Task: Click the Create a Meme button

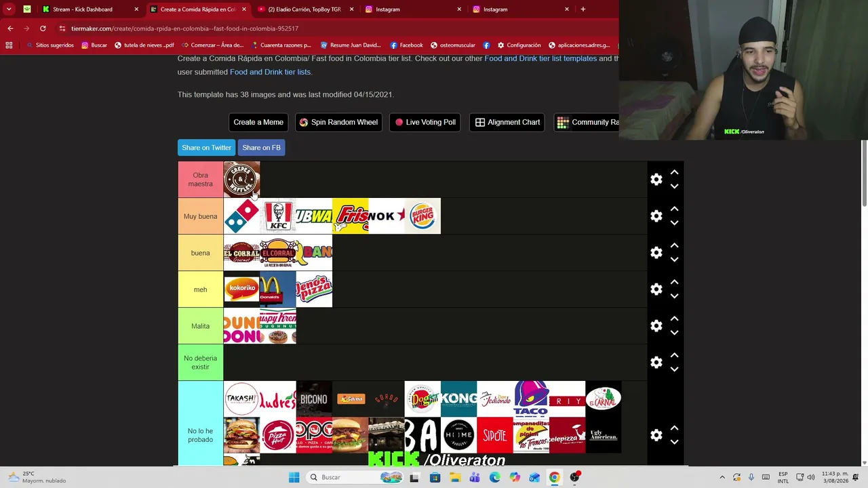Action: click(258, 122)
